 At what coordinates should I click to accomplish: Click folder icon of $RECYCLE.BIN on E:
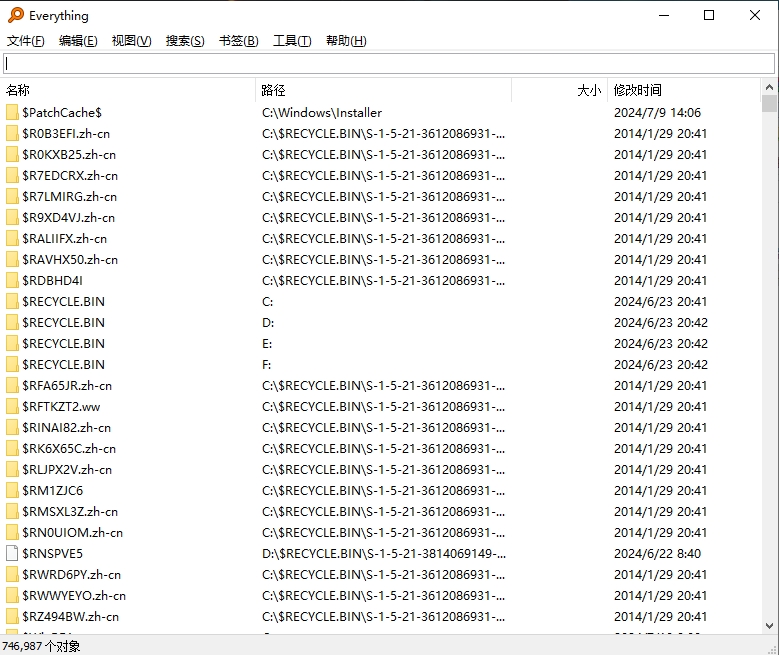click(x=12, y=343)
